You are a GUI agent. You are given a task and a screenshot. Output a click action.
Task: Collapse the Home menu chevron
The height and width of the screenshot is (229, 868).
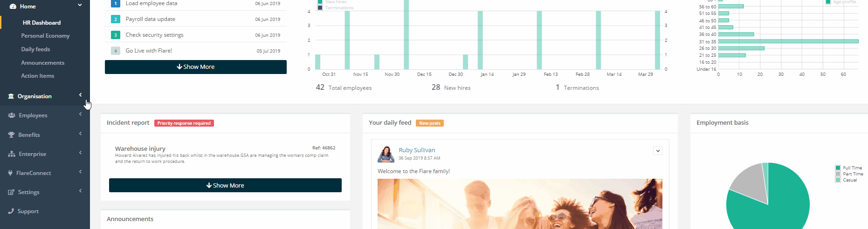tap(80, 5)
